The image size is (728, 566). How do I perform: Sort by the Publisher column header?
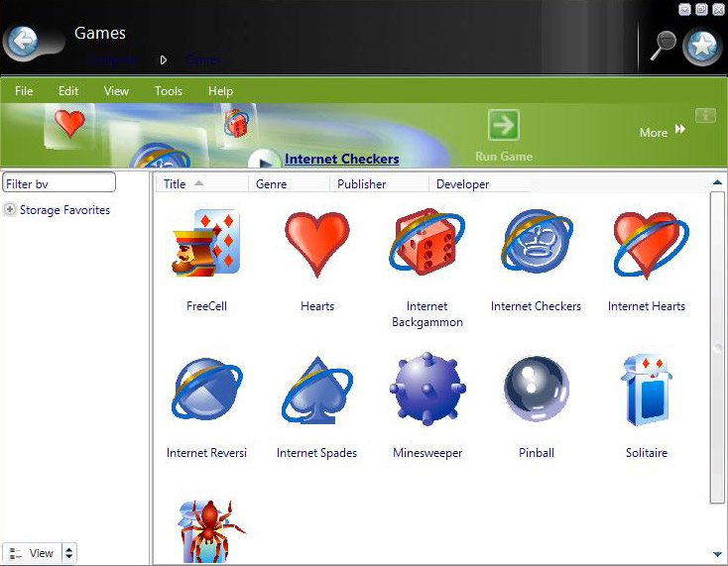coord(379,183)
